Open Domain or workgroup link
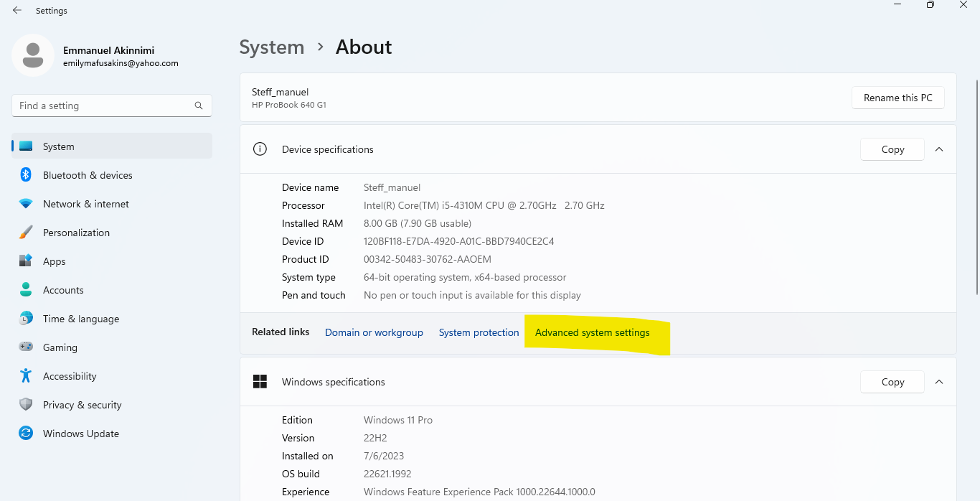This screenshot has height=501, width=980. [x=374, y=333]
